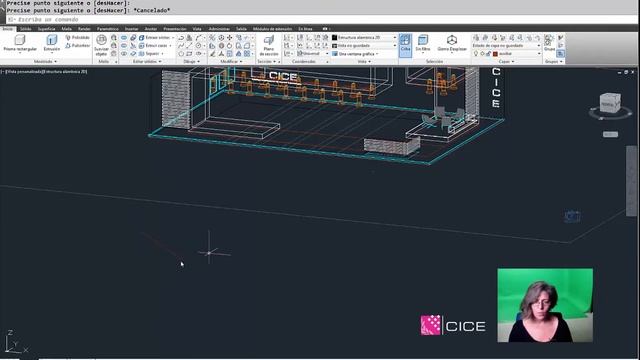Click the solid Union icon in Editar sólidos
This screenshot has height=360, width=640.
(124, 38)
